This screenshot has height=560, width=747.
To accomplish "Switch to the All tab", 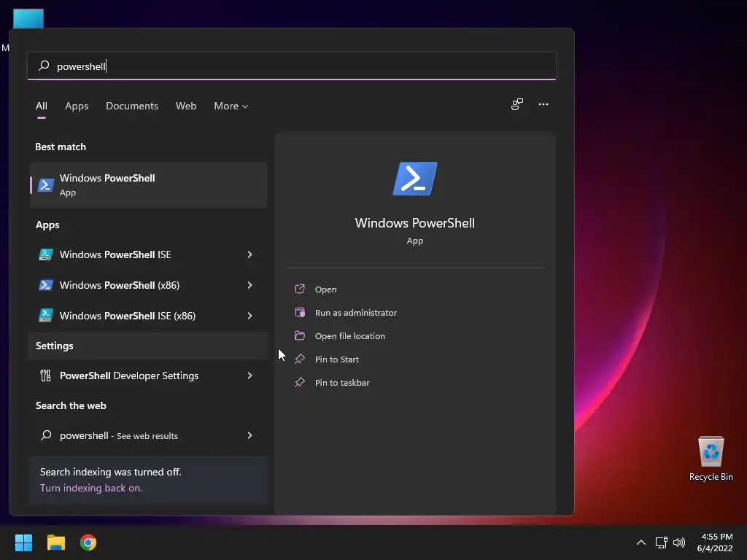I will coord(42,106).
